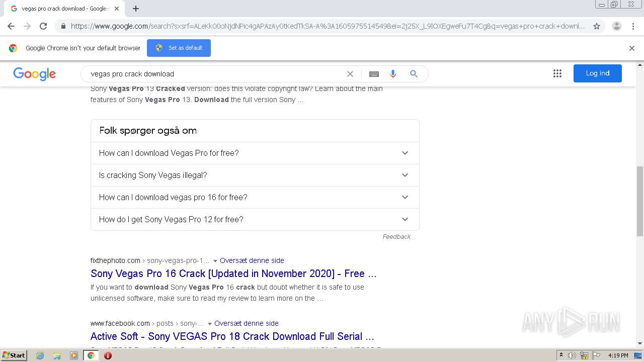
Task: Expand 'How do I get Sony Vegas Pro 12 for free?'
Action: point(255,219)
